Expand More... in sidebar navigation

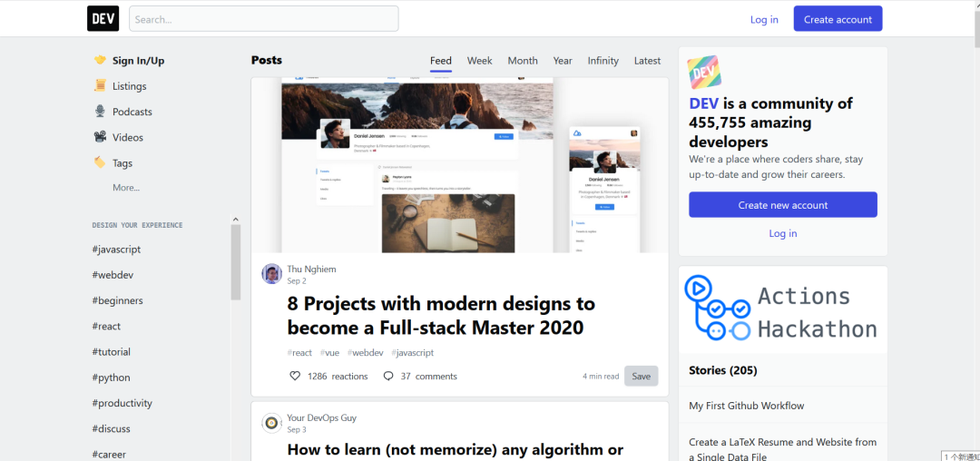click(x=126, y=188)
